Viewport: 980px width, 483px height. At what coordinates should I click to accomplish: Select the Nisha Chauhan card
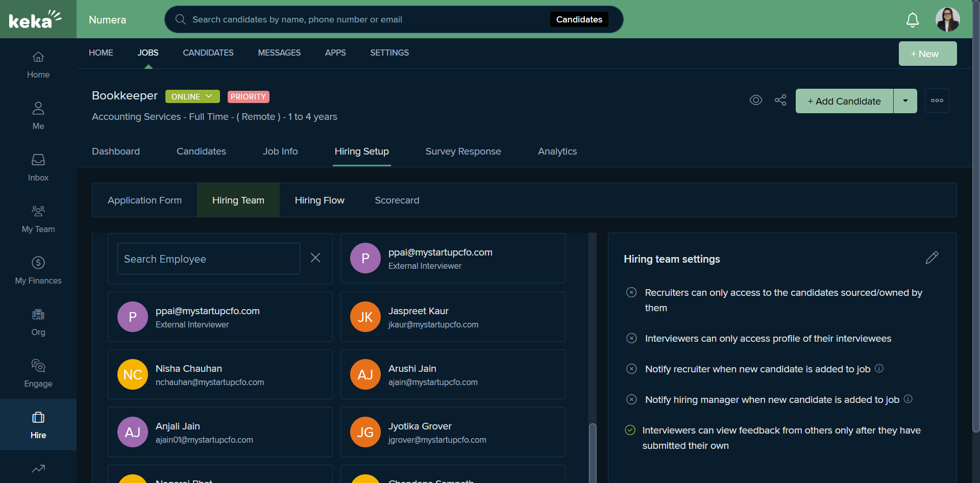[220, 374]
